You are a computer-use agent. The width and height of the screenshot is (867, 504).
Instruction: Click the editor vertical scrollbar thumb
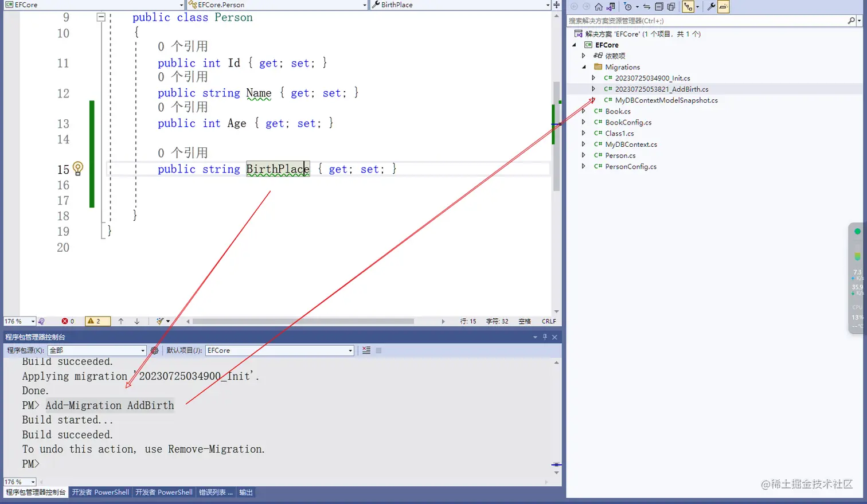tap(556, 136)
